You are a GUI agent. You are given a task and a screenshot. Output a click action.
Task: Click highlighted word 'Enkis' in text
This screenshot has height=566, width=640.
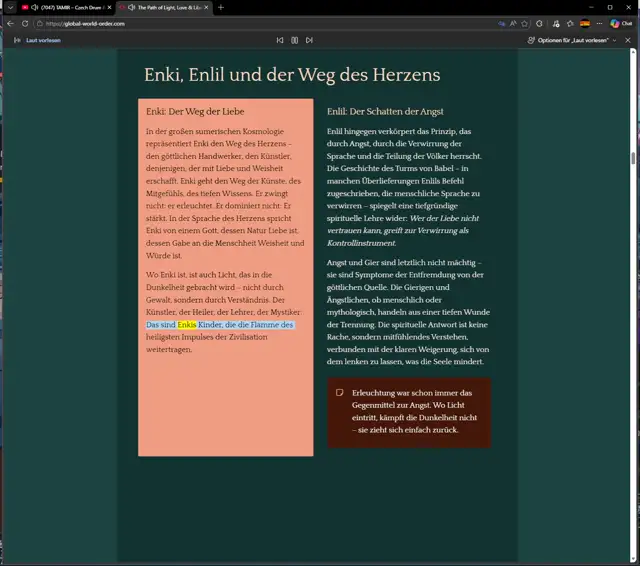pyautogui.click(x=187, y=325)
